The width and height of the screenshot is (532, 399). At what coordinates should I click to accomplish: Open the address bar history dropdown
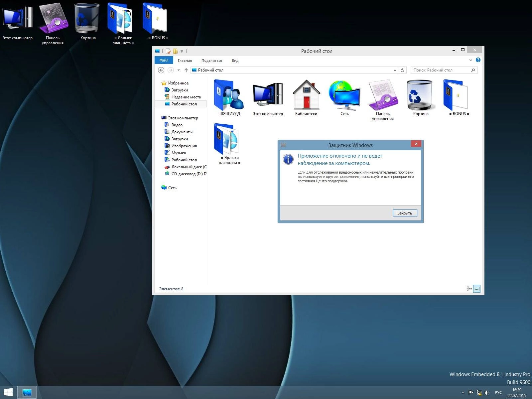point(395,70)
